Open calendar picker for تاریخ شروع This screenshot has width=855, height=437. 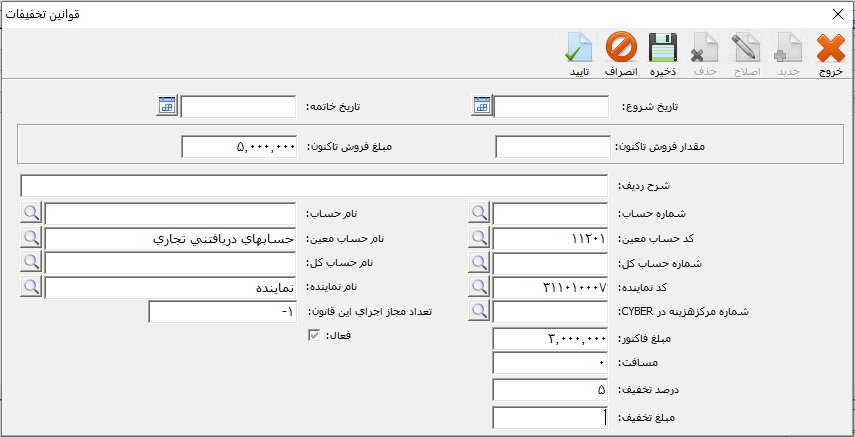[x=482, y=106]
